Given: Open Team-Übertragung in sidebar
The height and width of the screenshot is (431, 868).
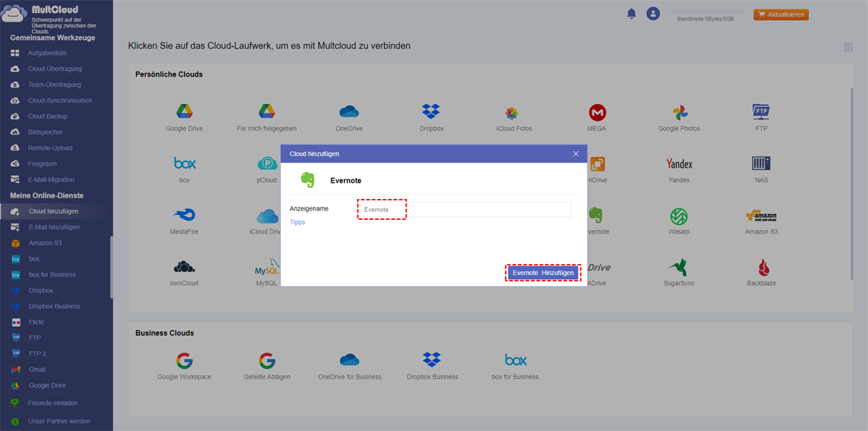Looking at the screenshot, I should (x=54, y=85).
